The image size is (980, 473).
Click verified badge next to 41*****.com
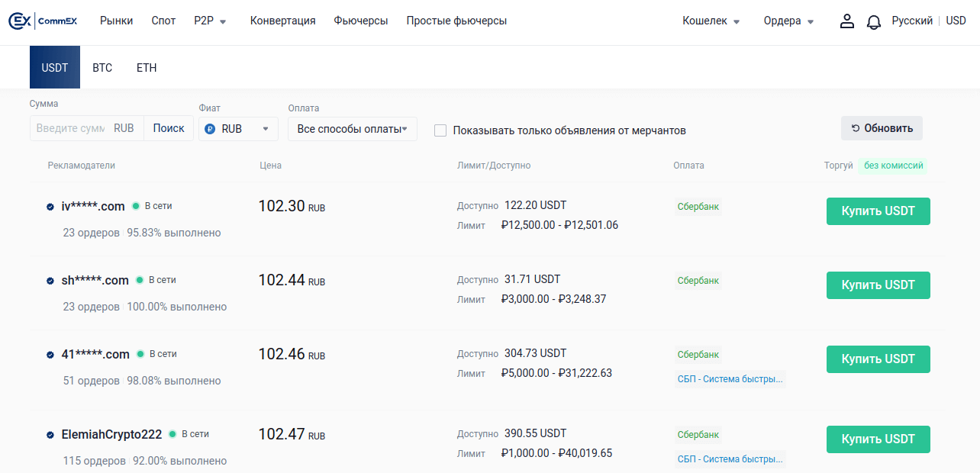[x=50, y=355]
